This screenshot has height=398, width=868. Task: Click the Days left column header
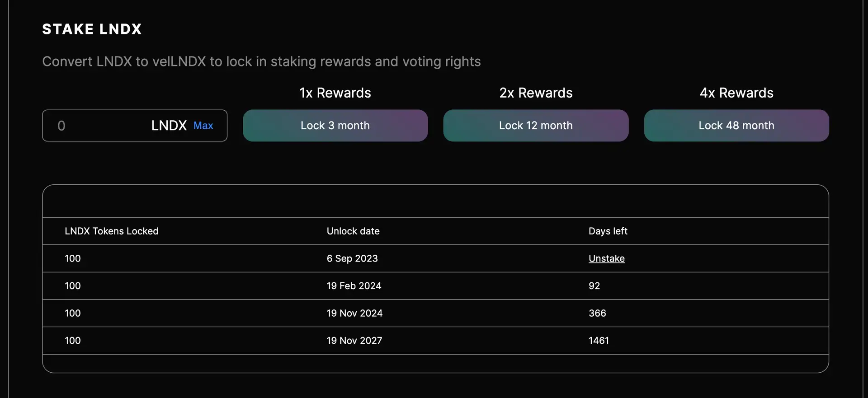point(608,231)
